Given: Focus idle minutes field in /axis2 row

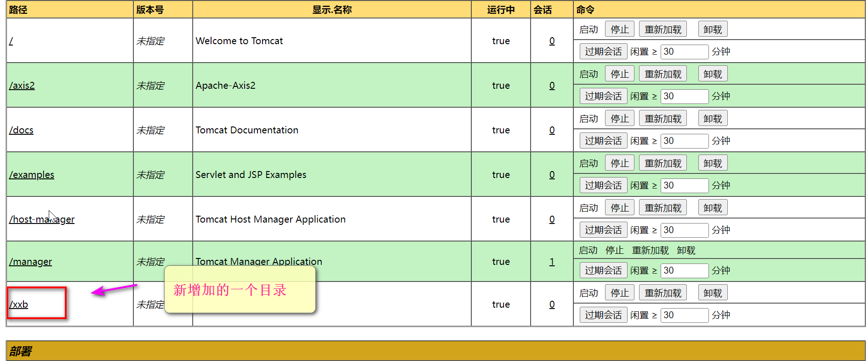Looking at the screenshot, I should [684, 96].
